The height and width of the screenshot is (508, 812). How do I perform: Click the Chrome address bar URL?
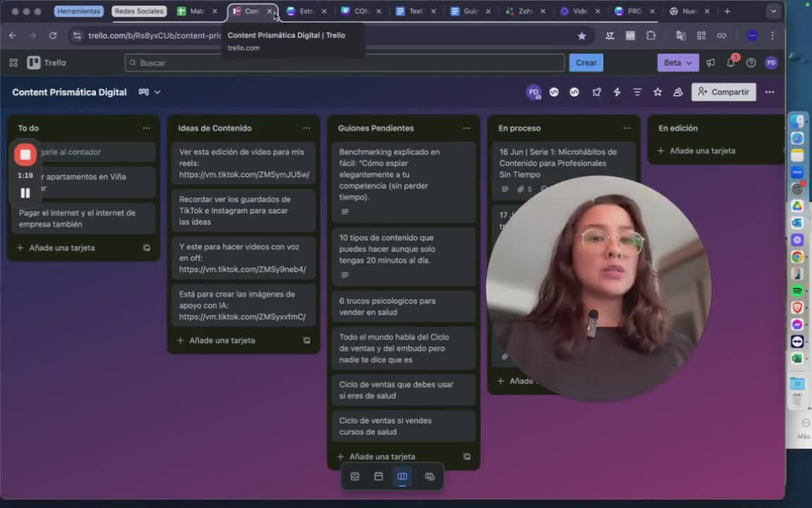[x=154, y=35]
